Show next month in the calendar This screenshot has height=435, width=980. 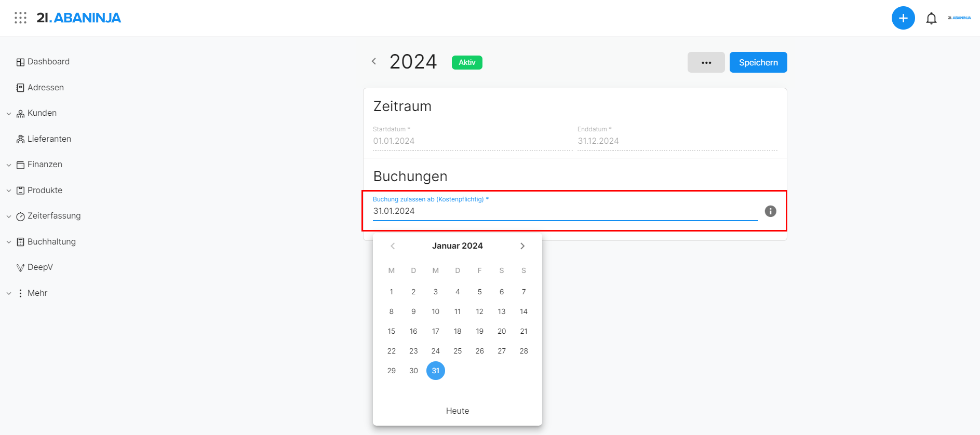coord(522,246)
